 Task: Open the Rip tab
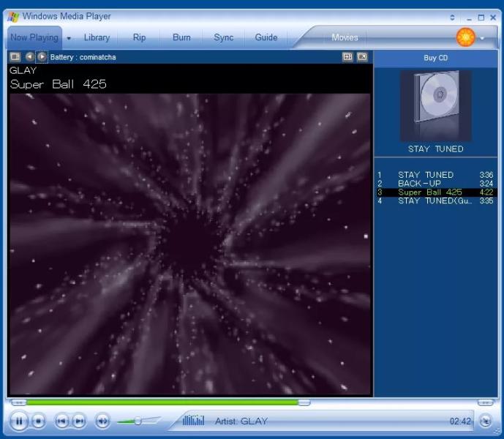pyautogui.click(x=139, y=37)
